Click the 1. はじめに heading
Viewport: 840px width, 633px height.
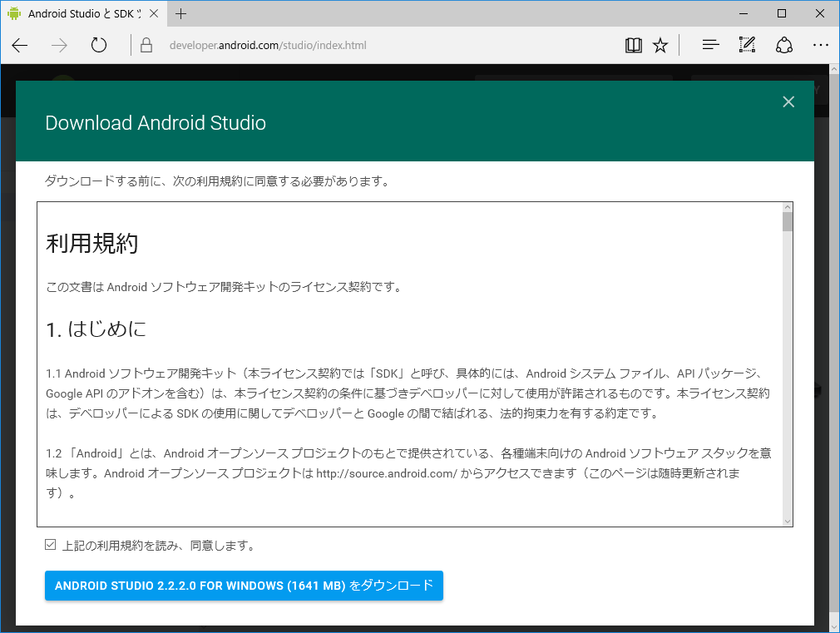point(96,329)
